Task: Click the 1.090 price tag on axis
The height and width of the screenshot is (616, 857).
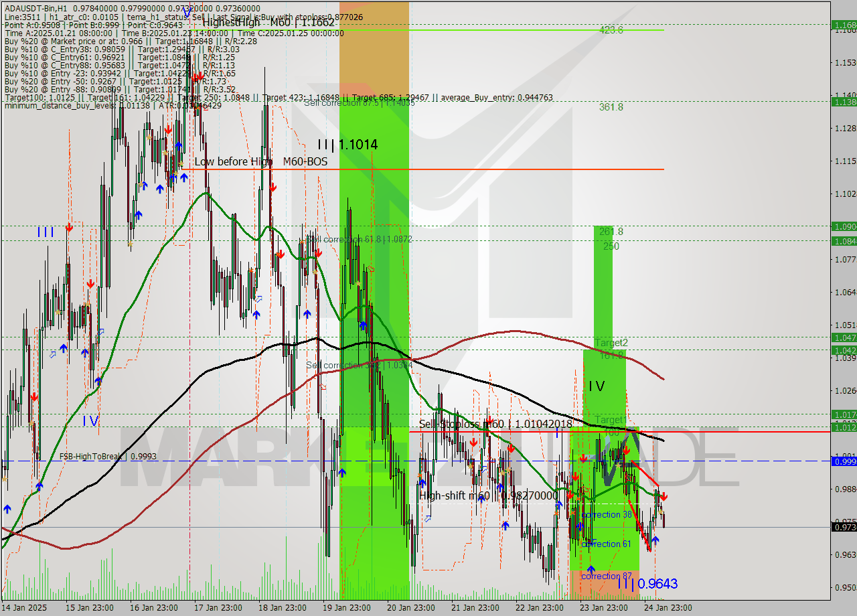Action: pyautogui.click(x=844, y=226)
